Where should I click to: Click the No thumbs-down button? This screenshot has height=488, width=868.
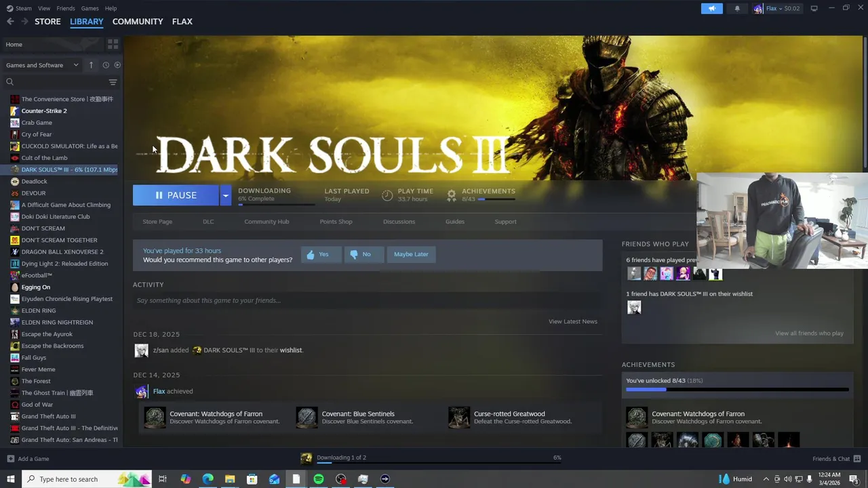pos(363,254)
